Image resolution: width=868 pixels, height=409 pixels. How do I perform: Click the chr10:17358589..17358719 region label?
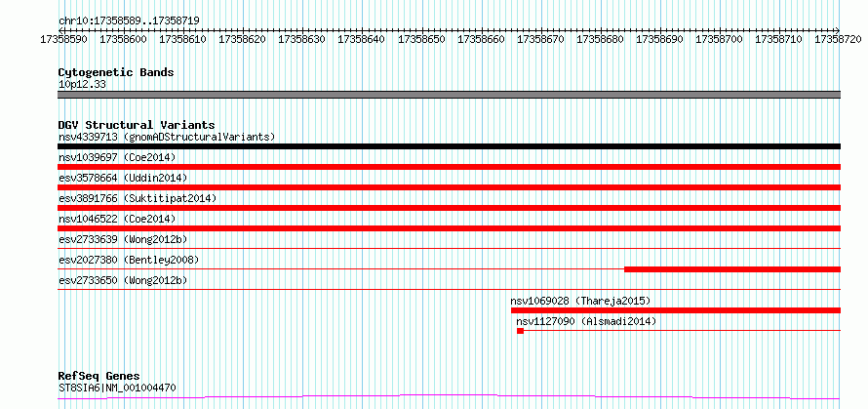tap(129, 20)
